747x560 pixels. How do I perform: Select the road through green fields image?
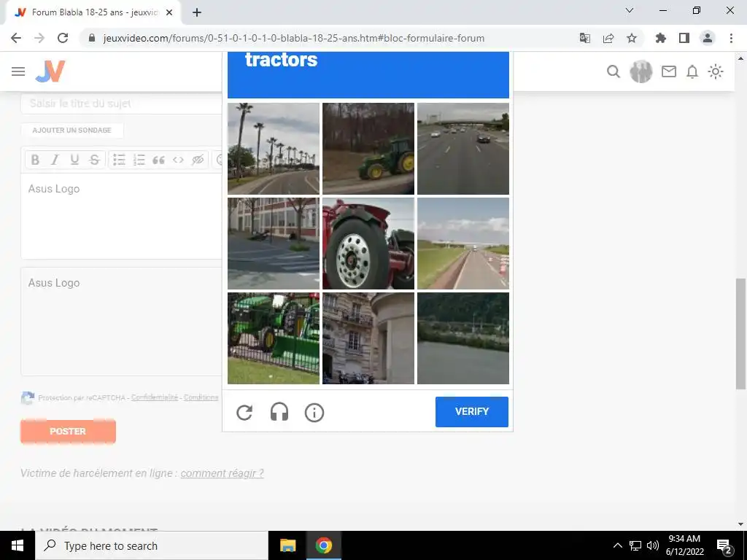tap(463, 244)
